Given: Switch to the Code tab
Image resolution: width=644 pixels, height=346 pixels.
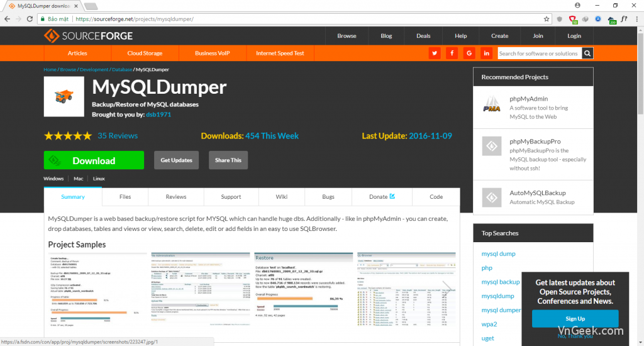Looking at the screenshot, I should [x=436, y=197].
